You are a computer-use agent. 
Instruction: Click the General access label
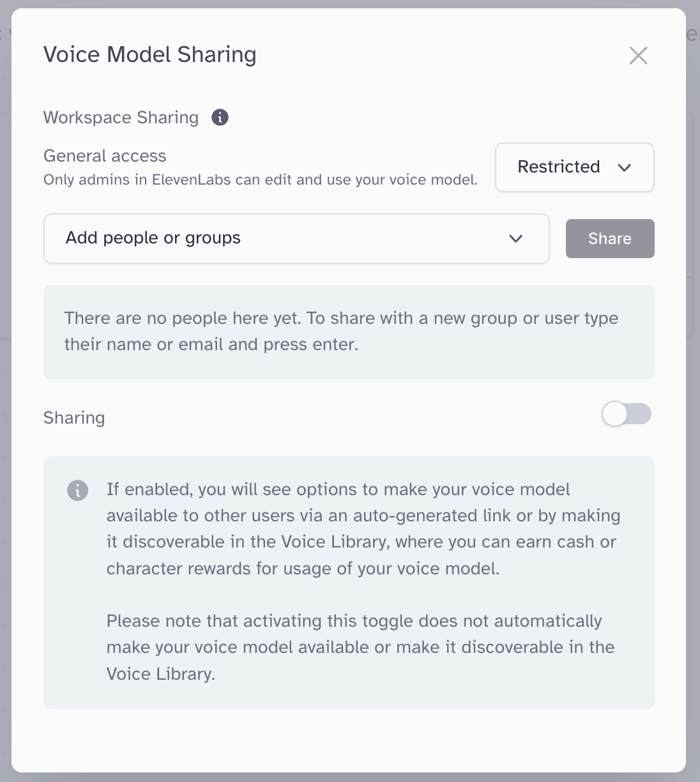(x=105, y=156)
